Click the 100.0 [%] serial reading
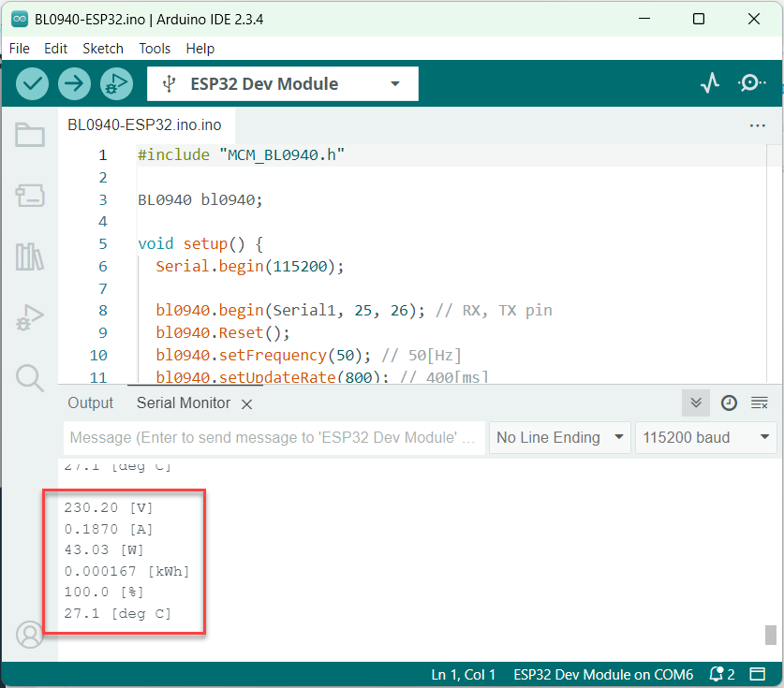This screenshot has height=688, width=784. pos(104,593)
